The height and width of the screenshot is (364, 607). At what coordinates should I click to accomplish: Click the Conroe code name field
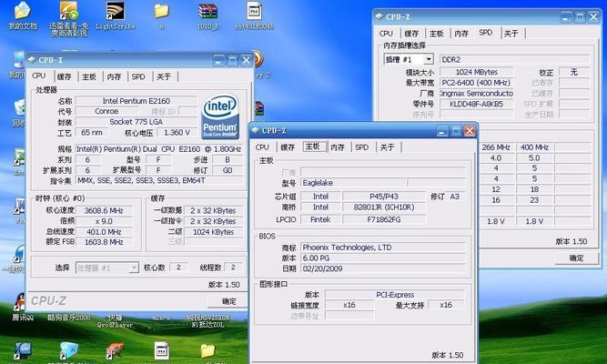pyautogui.click(x=106, y=111)
